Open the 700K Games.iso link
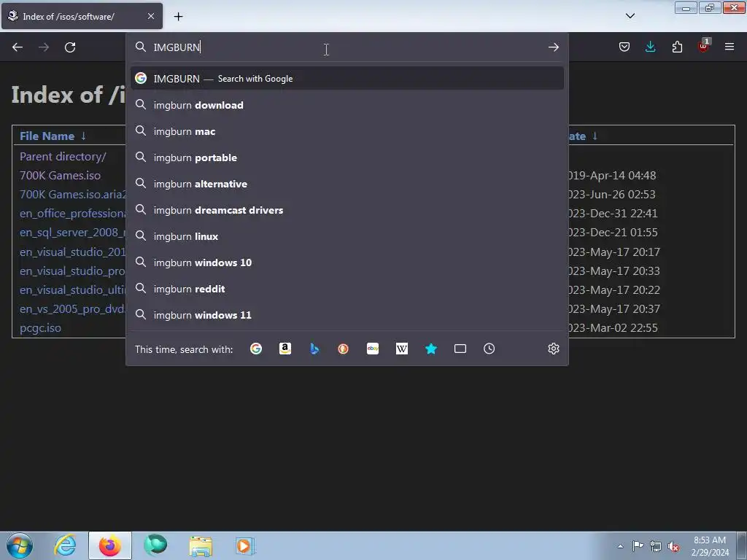Viewport: 747px width, 560px height. [x=60, y=176]
